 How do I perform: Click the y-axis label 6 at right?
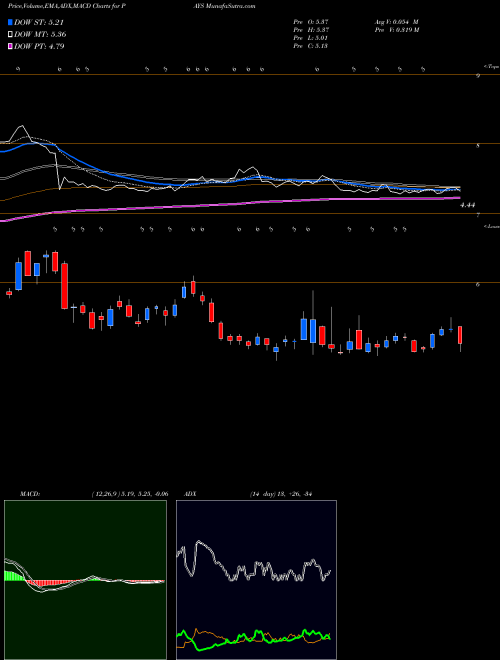click(478, 285)
